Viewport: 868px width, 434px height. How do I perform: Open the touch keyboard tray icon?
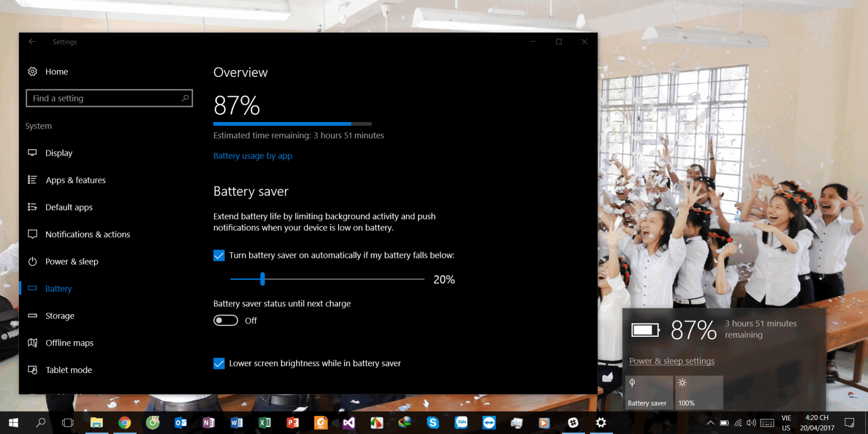pyautogui.click(x=767, y=423)
